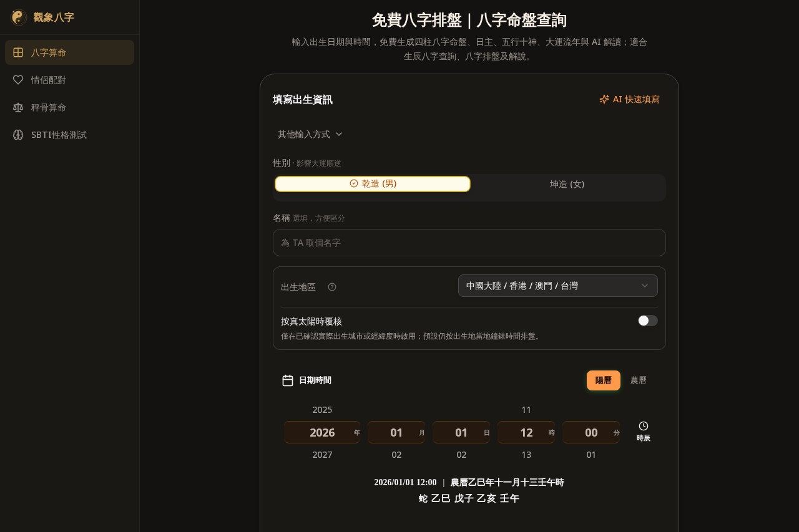This screenshot has width=799, height=532.
Task: Select hour 13 below the hour field
Action: (526, 455)
